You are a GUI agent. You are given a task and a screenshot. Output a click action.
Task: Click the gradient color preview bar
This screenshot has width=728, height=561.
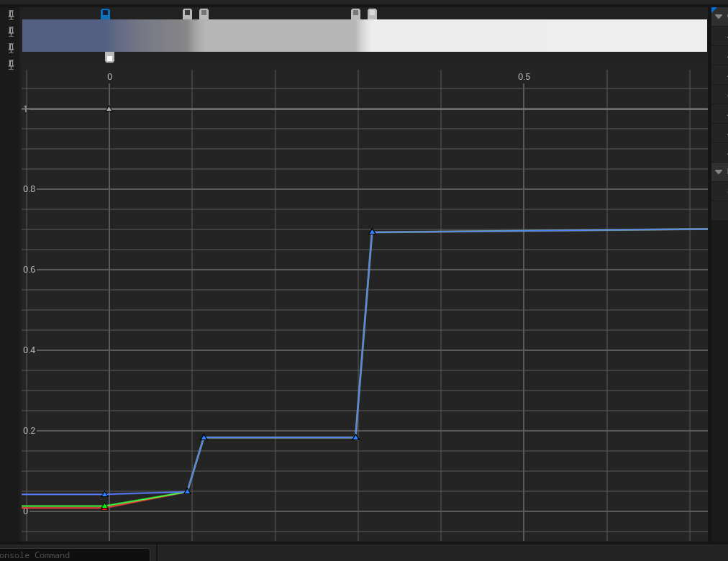coord(365,35)
